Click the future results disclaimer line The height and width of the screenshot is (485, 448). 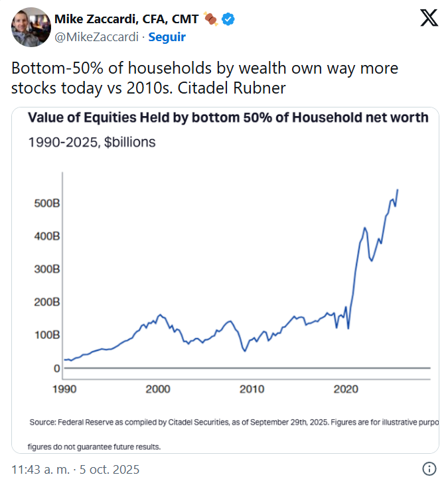tap(94, 447)
